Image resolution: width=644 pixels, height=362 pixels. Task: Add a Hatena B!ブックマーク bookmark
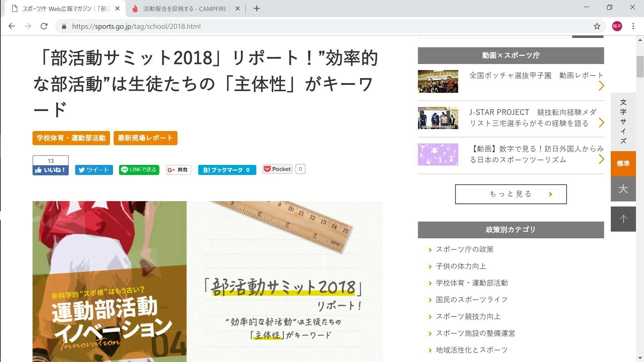tap(227, 170)
